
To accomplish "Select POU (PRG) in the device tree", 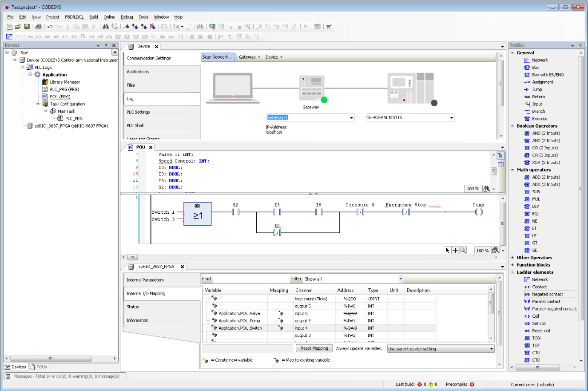I will coord(60,96).
